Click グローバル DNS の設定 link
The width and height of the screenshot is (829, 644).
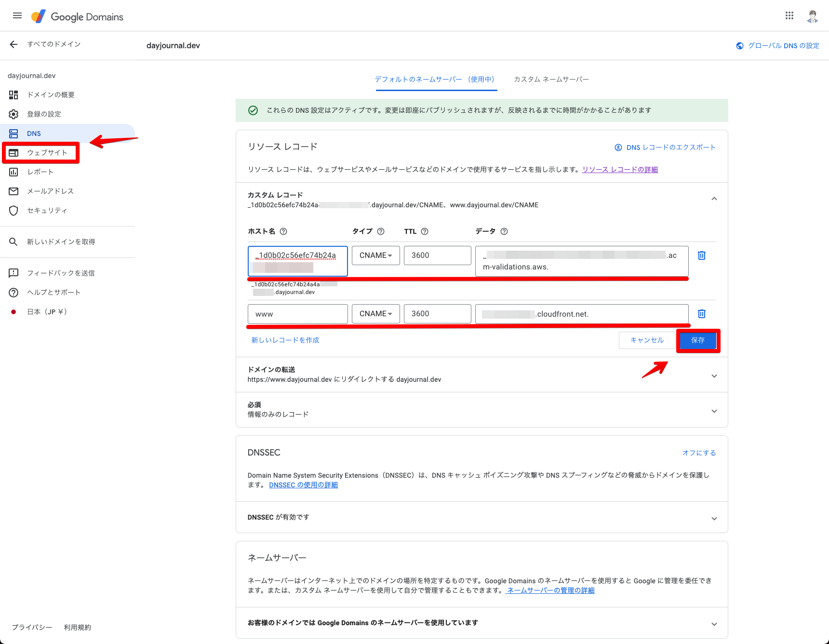[x=784, y=46]
